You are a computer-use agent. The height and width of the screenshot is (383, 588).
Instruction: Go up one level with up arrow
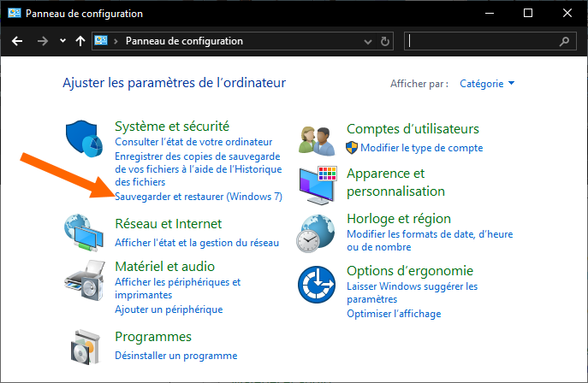(x=80, y=41)
